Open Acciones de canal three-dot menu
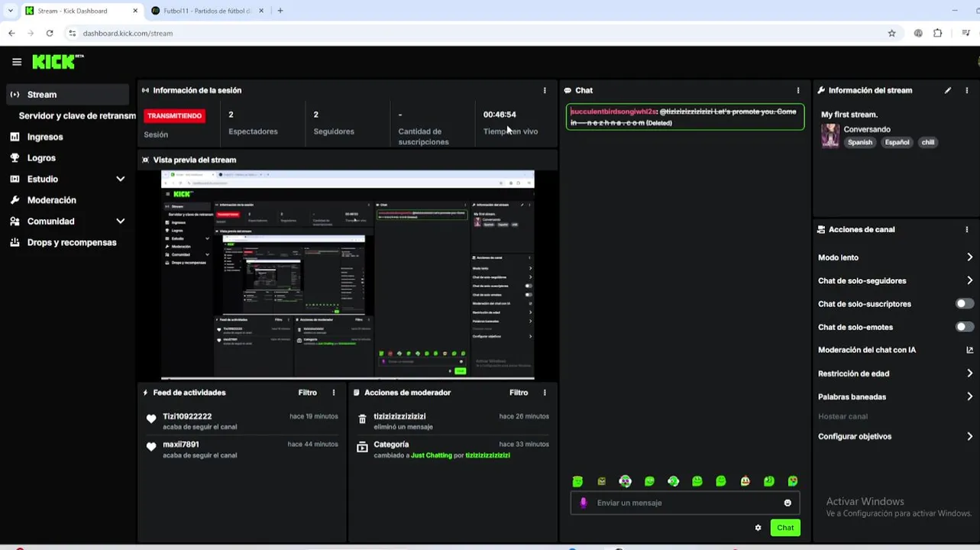The image size is (980, 550). point(967,229)
